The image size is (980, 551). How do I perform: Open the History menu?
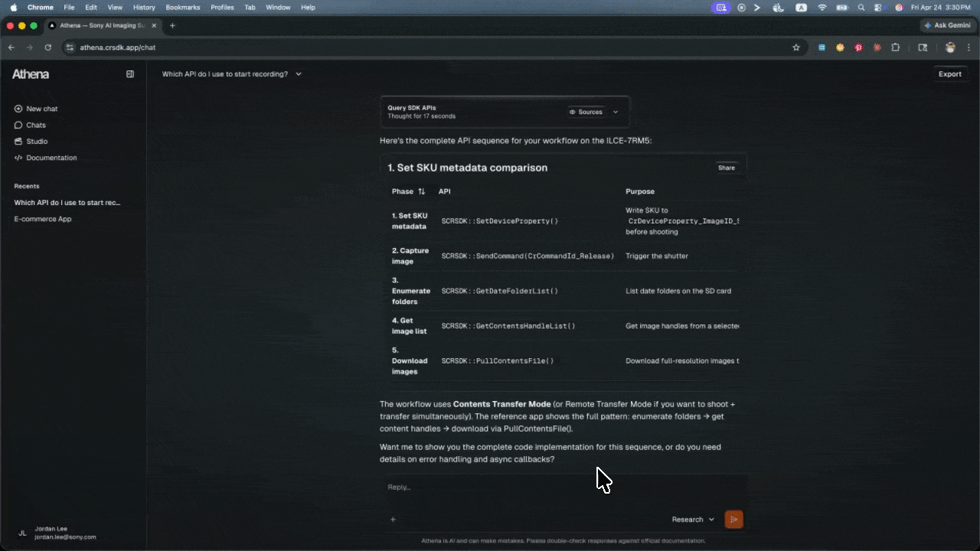[144, 7]
